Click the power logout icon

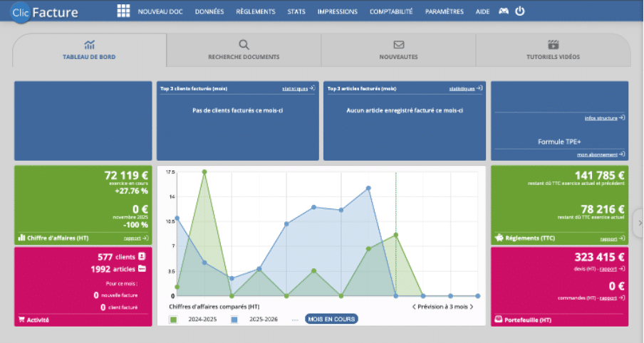pyautogui.click(x=520, y=11)
